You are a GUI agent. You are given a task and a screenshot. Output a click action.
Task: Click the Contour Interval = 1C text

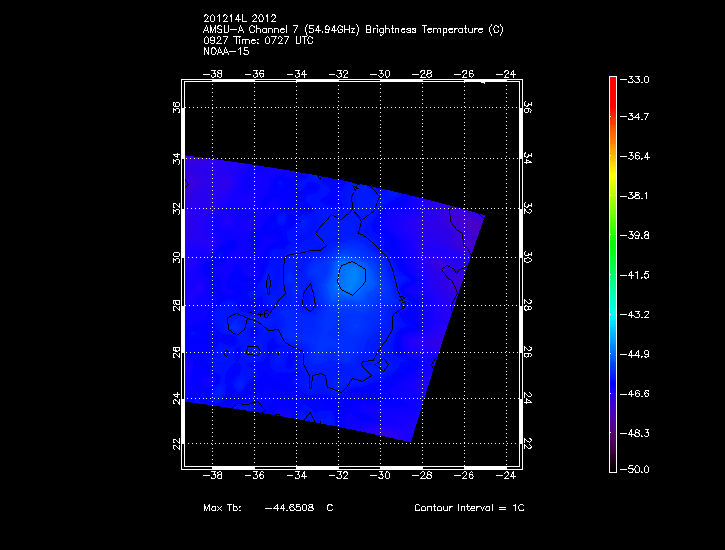pos(469,508)
